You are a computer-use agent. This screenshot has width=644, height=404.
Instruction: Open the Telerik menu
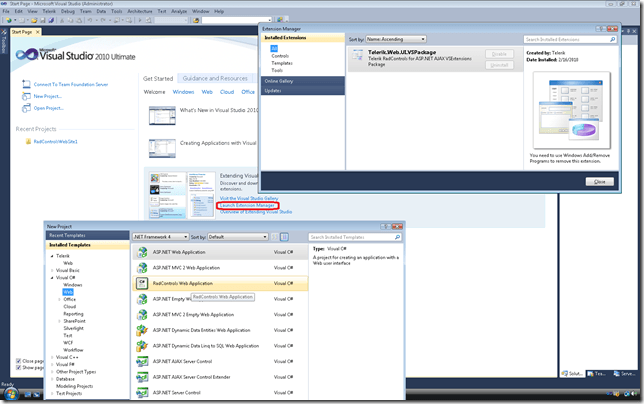49,11
